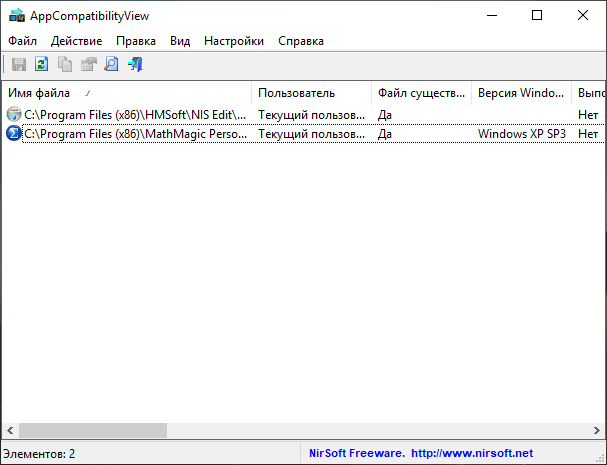607x465 pixels.
Task: Open the Справка menu
Action: click(301, 41)
